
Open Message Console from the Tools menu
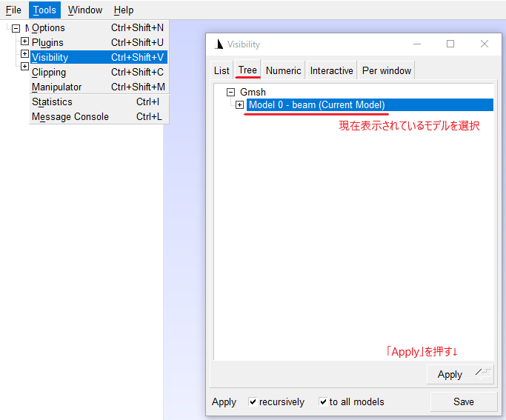[x=99, y=117]
